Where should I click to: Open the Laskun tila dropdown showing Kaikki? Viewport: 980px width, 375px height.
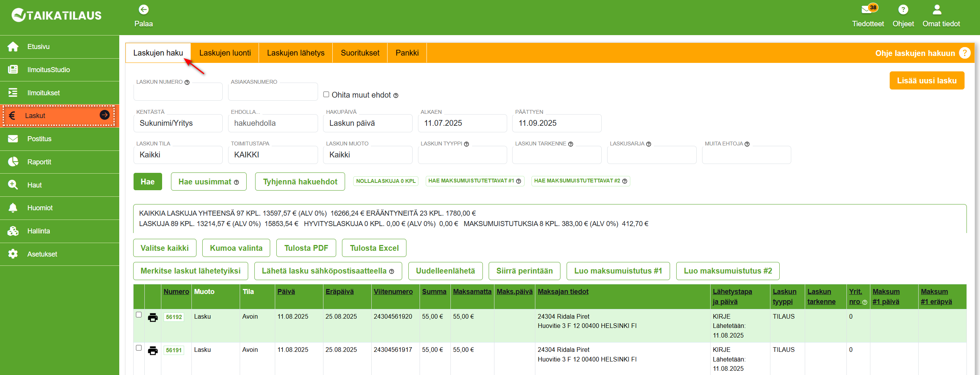[178, 155]
